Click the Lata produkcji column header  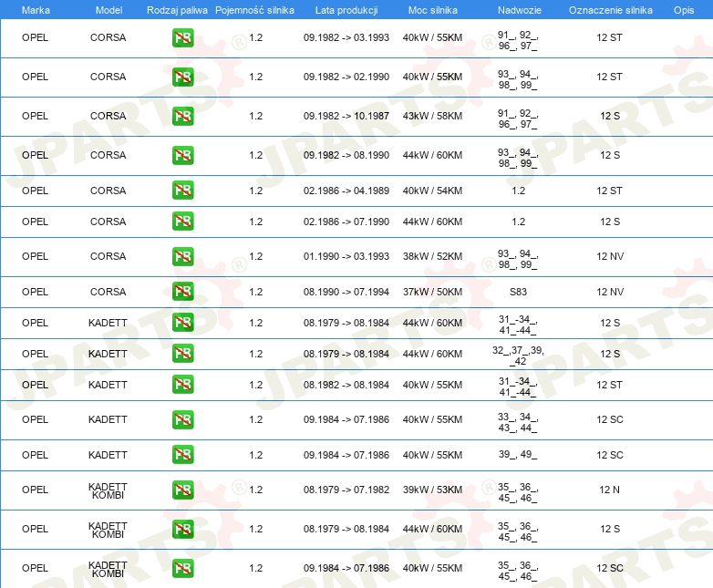pos(346,10)
